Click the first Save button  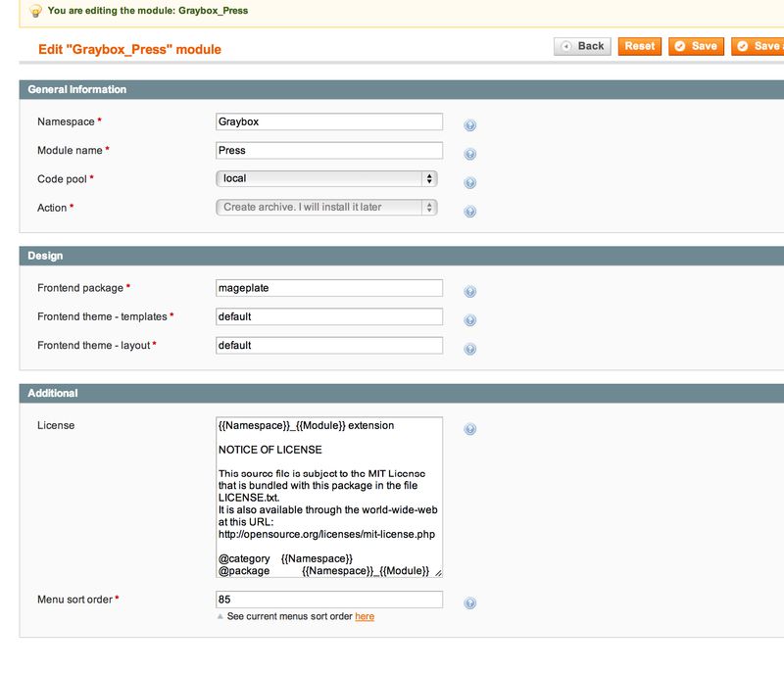(695, 46)
